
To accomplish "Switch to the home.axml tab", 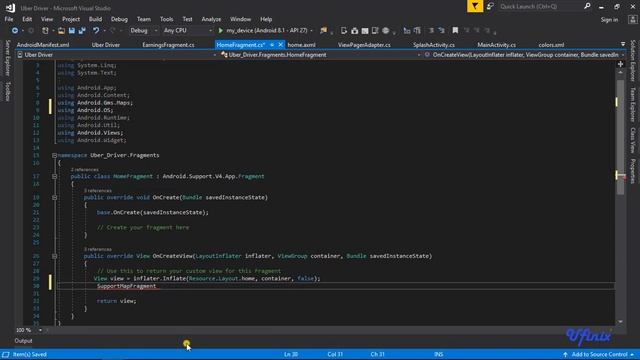I will click(x=301, y=45).
